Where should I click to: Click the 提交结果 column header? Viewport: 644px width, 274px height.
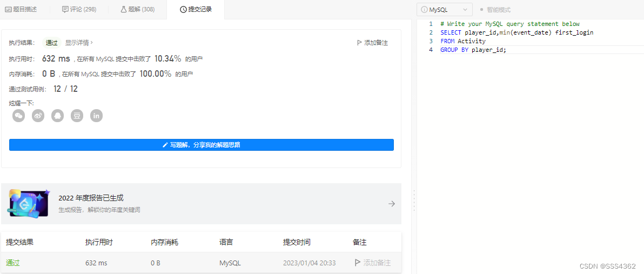coord(19,242)
